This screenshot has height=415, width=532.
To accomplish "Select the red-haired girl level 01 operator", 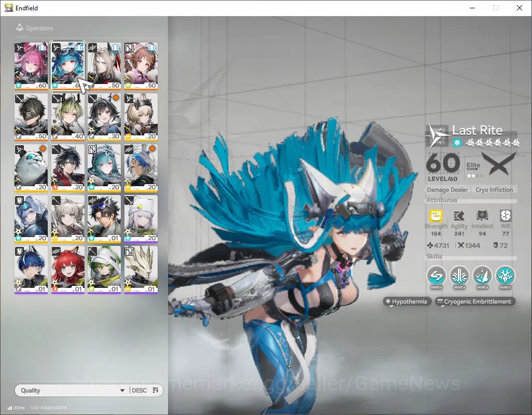I will click(67, 269).
